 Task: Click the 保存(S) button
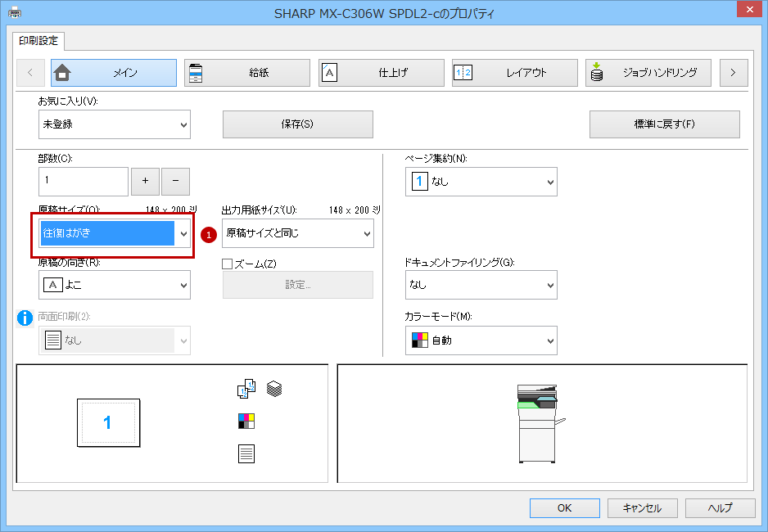[298, 124]
